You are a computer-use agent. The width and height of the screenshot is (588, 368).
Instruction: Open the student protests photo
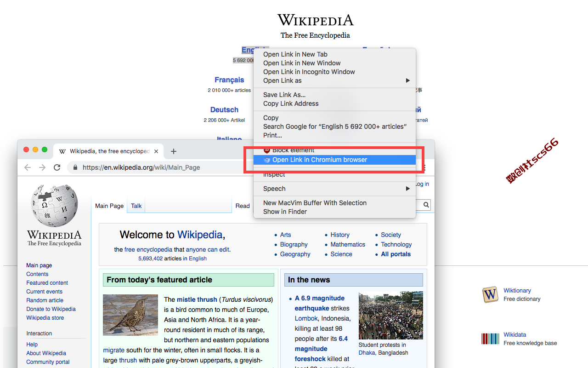click(x=391, y=315)
